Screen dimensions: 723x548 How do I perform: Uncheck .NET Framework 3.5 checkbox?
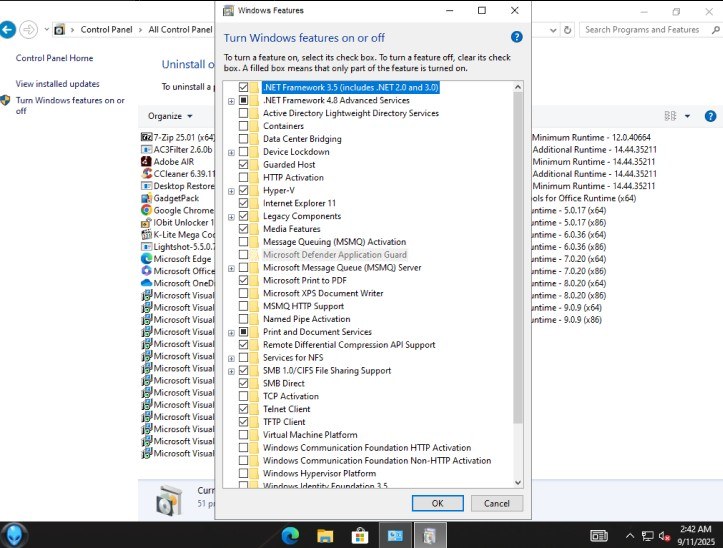(x=243, y=87)
